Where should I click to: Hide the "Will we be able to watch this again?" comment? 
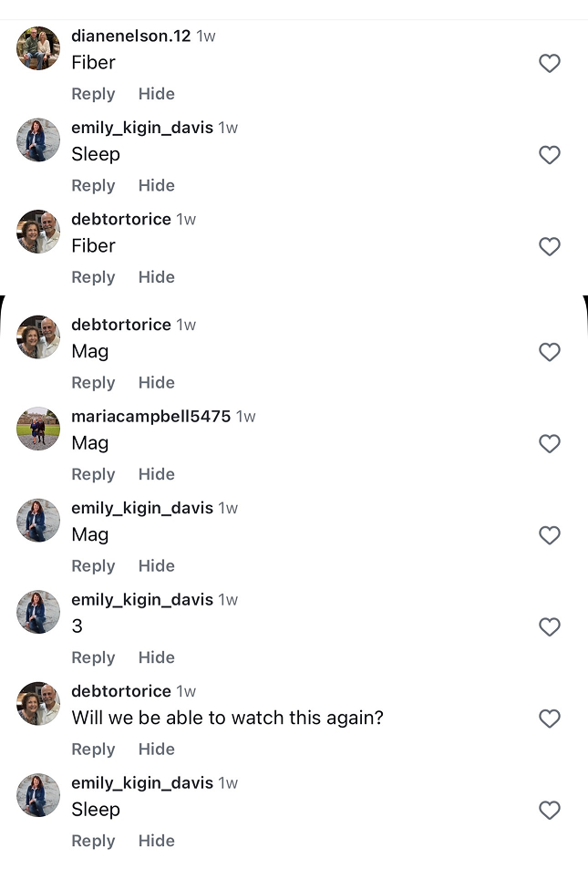pos(156,750)
